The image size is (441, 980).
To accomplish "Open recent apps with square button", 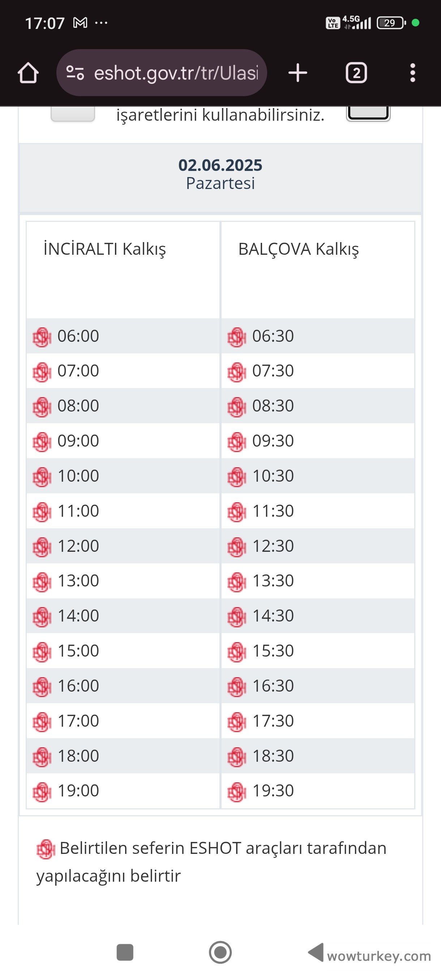I will point(125,952).
